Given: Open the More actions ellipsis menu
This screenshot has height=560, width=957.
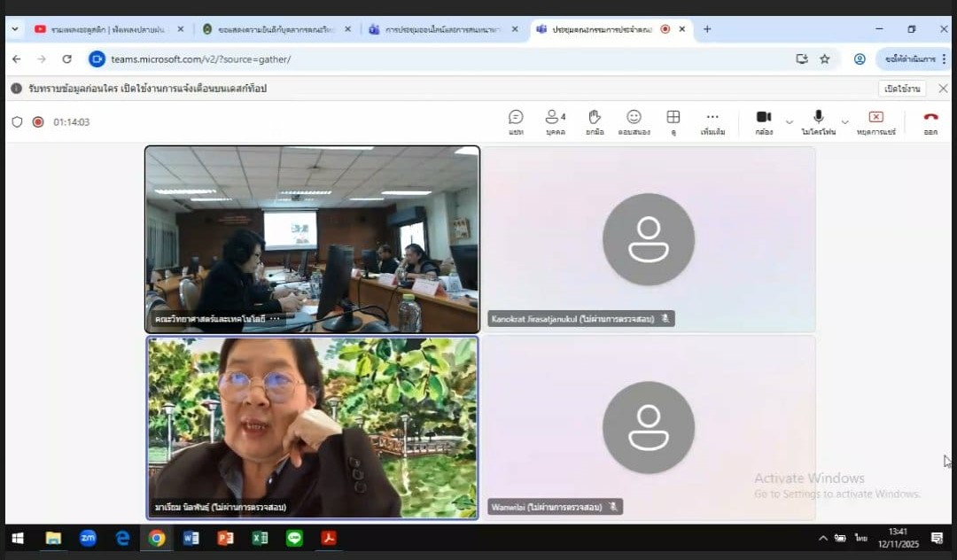Looking at the screenshot, I should point(712,121).
